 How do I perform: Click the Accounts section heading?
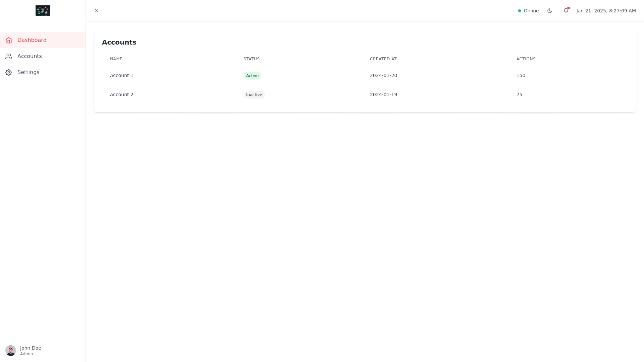pyautogui.click(x=119, y=42)
